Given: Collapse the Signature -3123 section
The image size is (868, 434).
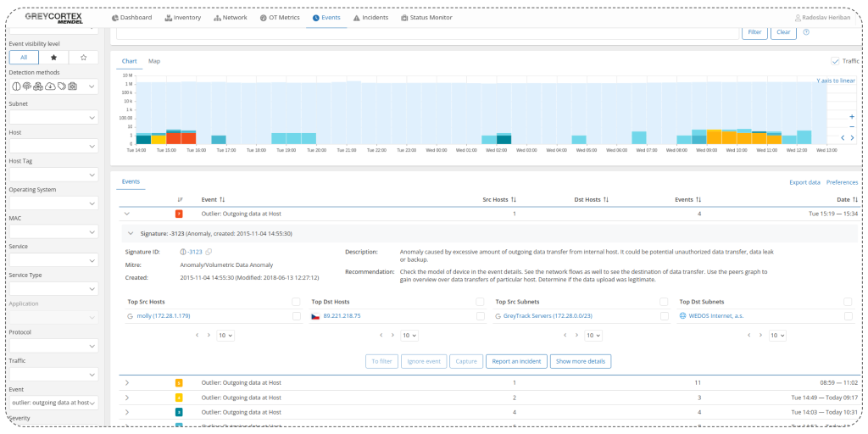Looking at the screenshot, I should click(131, 232).
